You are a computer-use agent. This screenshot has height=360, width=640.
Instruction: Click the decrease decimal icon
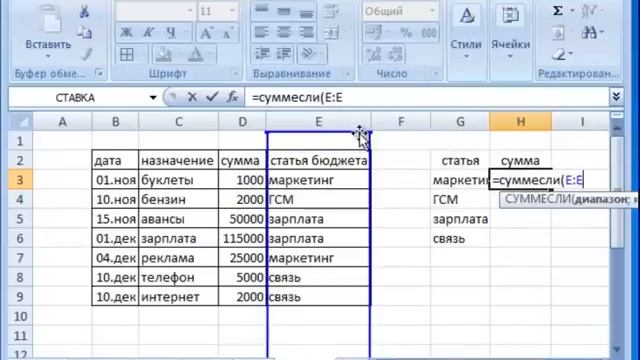tap(396, 54)
